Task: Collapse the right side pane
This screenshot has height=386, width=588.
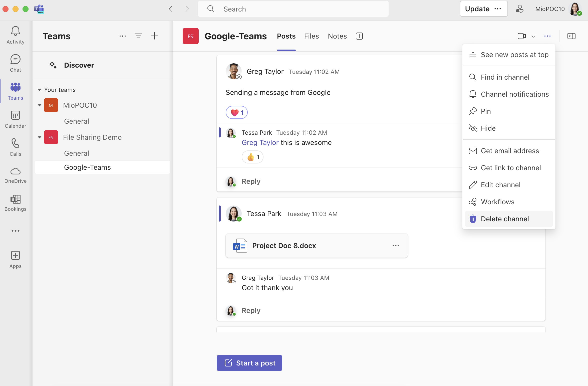Action: pyautogui.click(x=571, y=36)
